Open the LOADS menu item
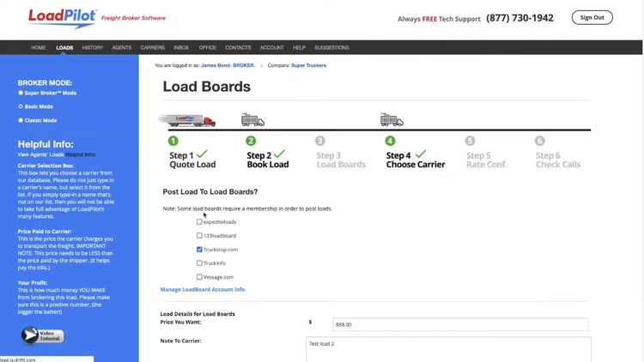The image size is (644, 362). [x=64, y=48]
